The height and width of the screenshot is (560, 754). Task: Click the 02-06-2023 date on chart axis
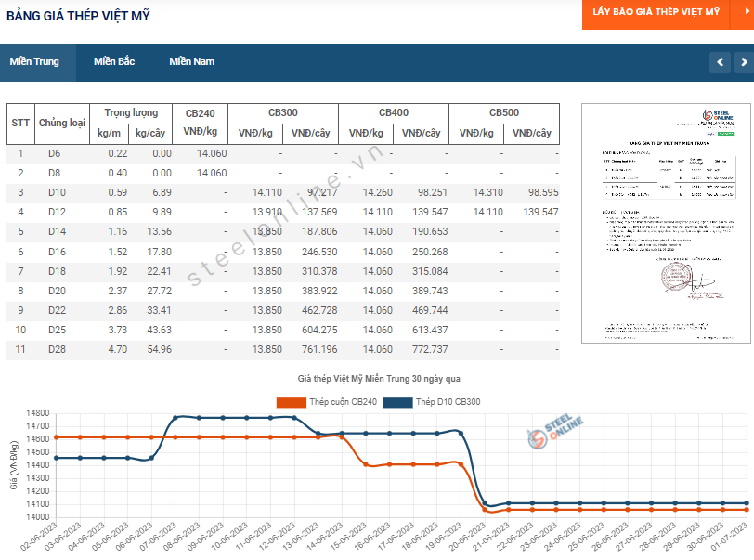pos(38,536)
